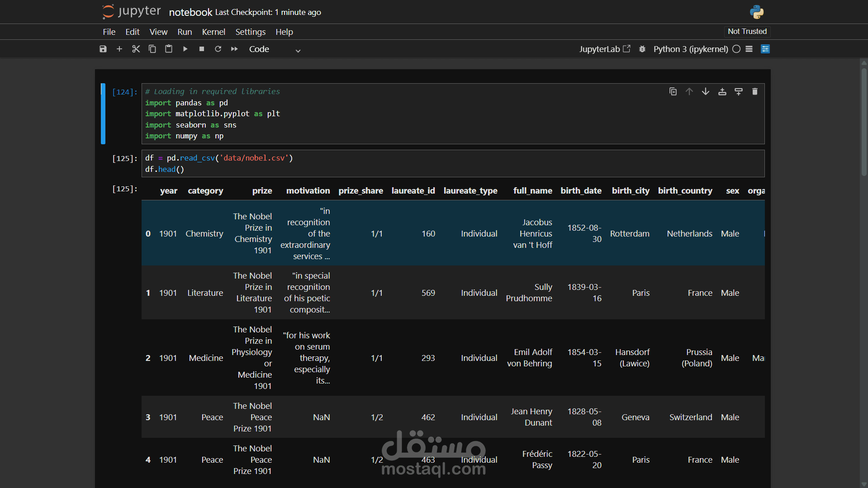Image resolution: width=868 pixels, height=488 pixels.
Task: Open the Kernel menu
Action: [x=213, y=32]
